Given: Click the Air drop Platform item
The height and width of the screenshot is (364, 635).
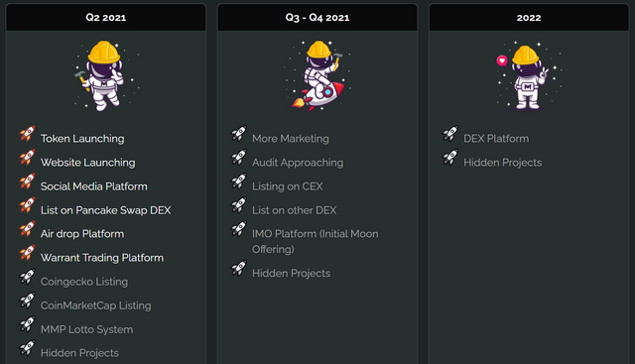Looking at the screenshot, I should pyautogui.click(x=82, y=234).
